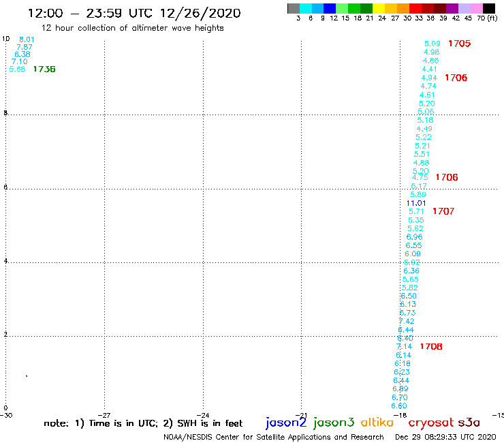This screenshot has width=504, height=443.
Task: Click the -24 longitude axis label
Action: [203, 415]
